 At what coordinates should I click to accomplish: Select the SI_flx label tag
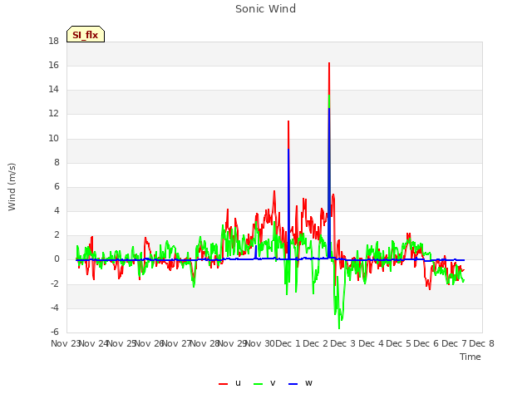(x=86, y=34)
